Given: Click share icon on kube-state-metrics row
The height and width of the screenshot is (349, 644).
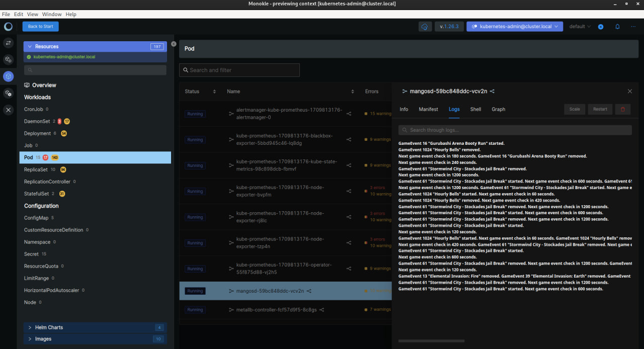Looking at the screenshot, I should click(x=349, y=165).
